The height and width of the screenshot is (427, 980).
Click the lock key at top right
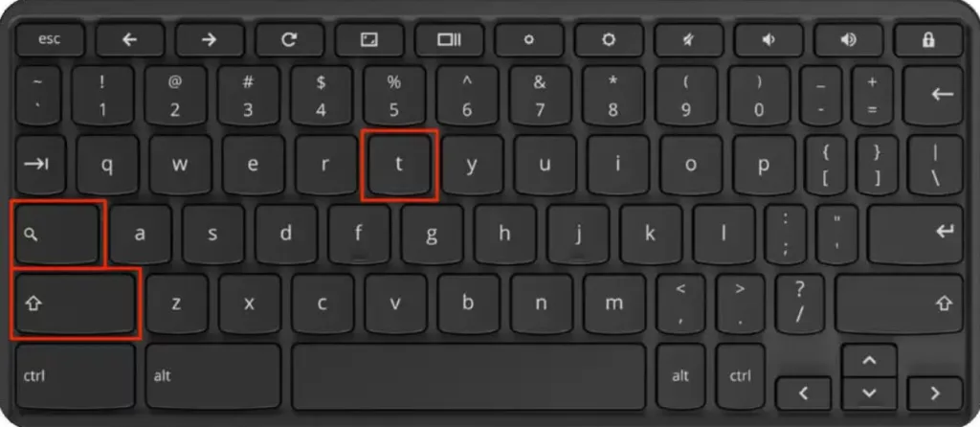(928, 40)
